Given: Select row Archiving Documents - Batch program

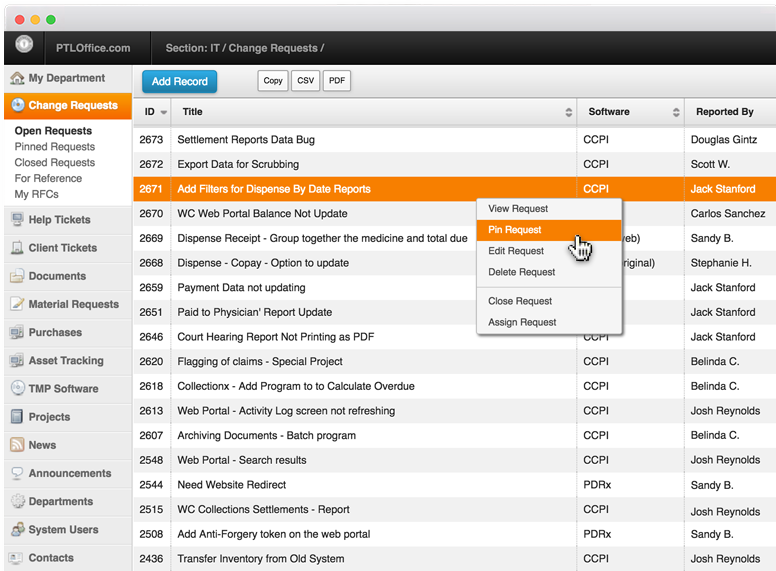Looking at the screenshot, I should 454,435.
